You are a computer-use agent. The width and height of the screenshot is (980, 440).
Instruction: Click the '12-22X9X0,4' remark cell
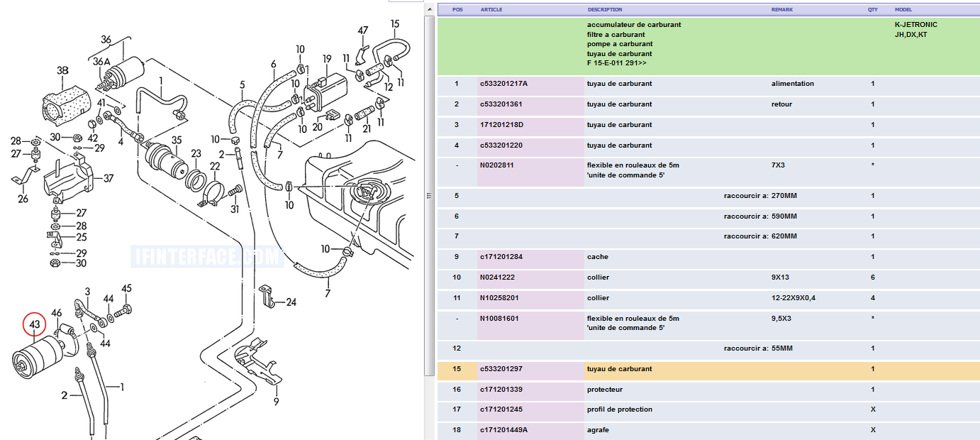click(794, 298)
